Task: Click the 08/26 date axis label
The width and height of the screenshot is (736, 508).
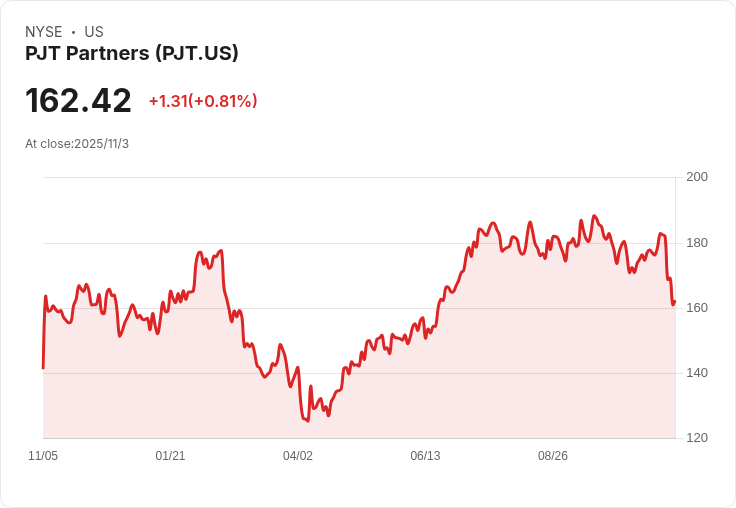Action: tap(553, 456)
